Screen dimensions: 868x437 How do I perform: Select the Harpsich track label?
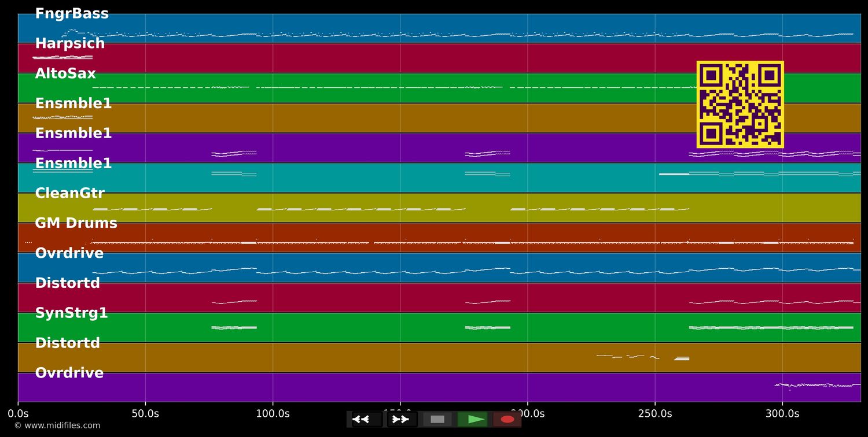70,44
